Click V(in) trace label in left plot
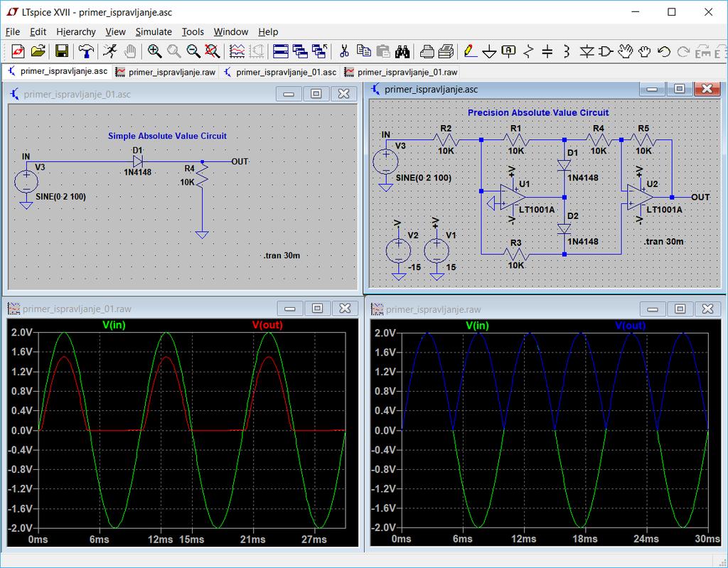Viewport: 728px width, 568px height. point(114,325)
